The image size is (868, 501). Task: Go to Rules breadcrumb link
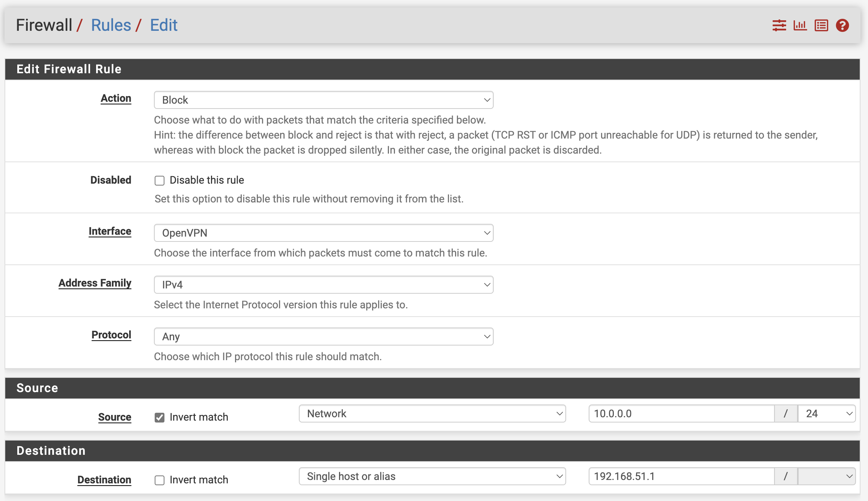click(x=111, y=26)
